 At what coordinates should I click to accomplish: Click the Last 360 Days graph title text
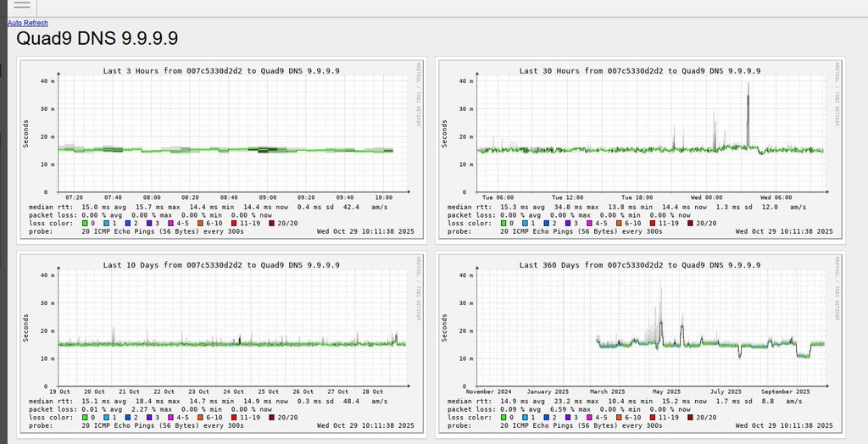tap(640, 265)
